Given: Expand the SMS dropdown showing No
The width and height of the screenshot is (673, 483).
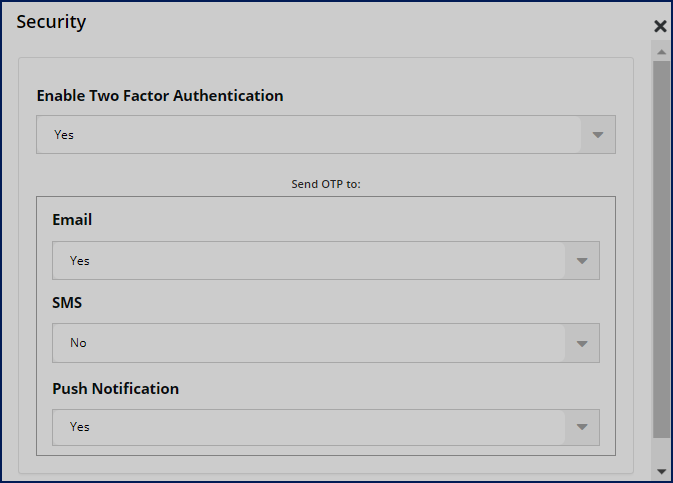Looking at the screenshot, I should pos(308,343).
